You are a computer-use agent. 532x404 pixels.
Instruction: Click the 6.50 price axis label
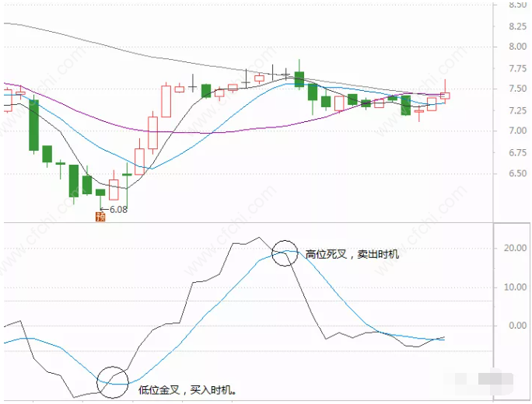click(517, 173)
